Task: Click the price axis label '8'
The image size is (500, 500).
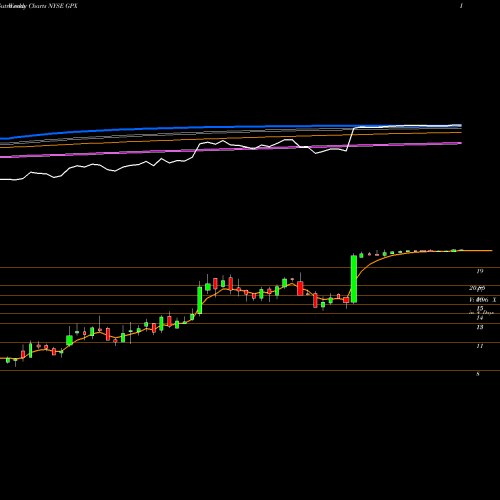Action: 478,374
